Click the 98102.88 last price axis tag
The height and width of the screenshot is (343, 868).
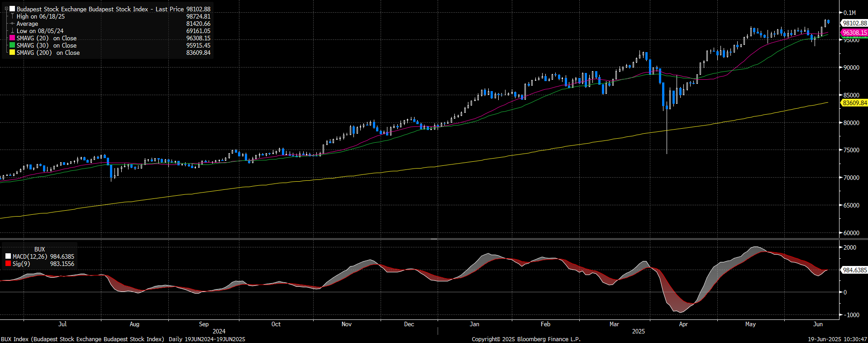click(x=854, y=23)
